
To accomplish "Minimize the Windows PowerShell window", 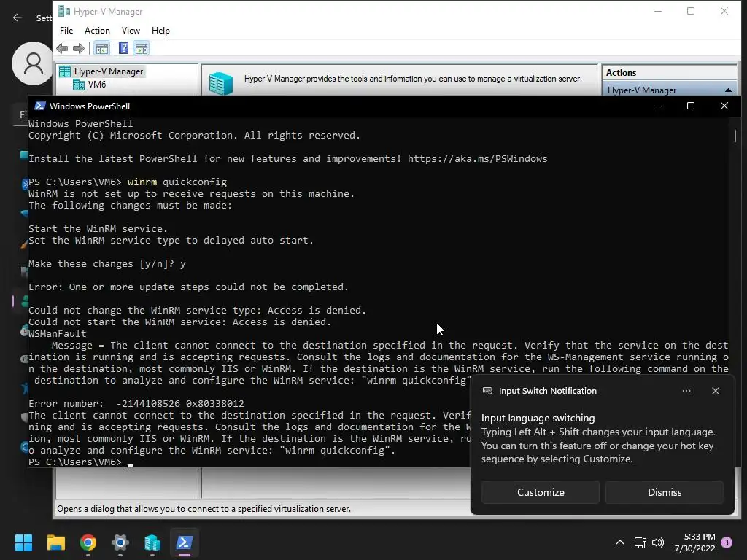I will (658, 106).
